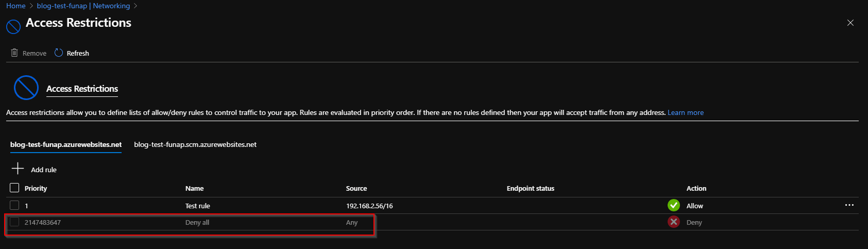
Task: Toggle the select-all checkbox in Priority header
Action: coord(14,188)
